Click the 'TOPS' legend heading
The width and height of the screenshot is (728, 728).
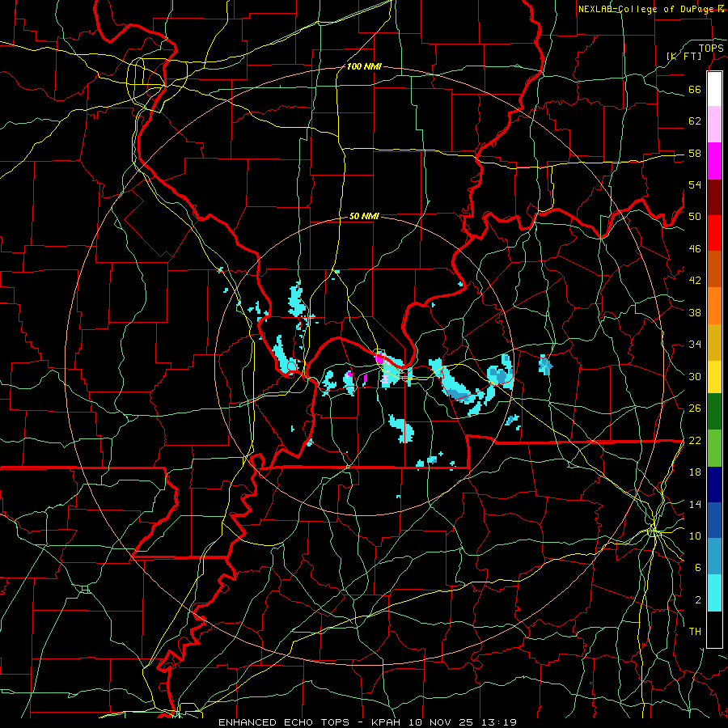711,49
